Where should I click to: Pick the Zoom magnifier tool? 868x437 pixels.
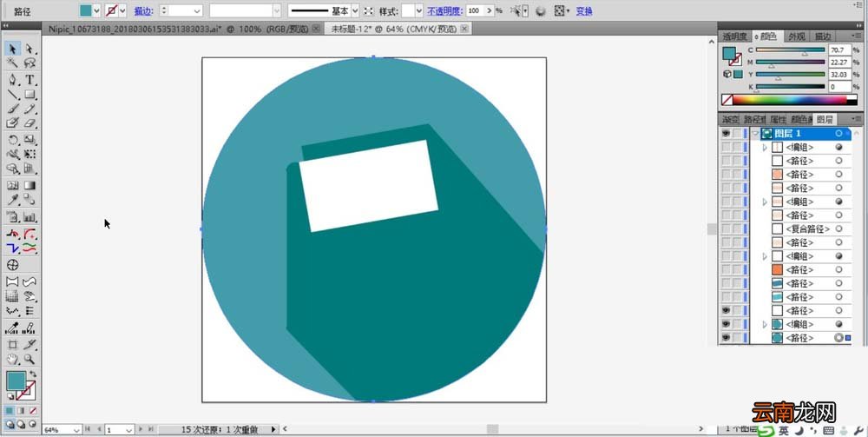point(30,360)
